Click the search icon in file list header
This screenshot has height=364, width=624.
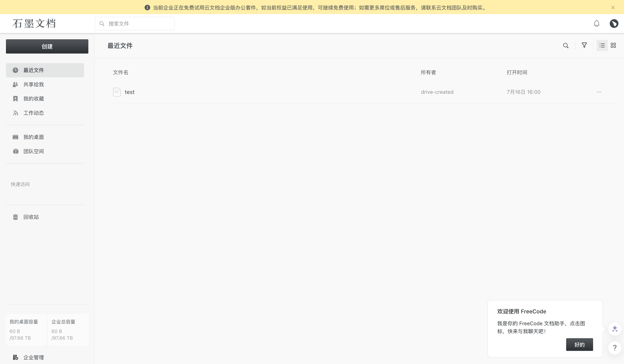566,45
